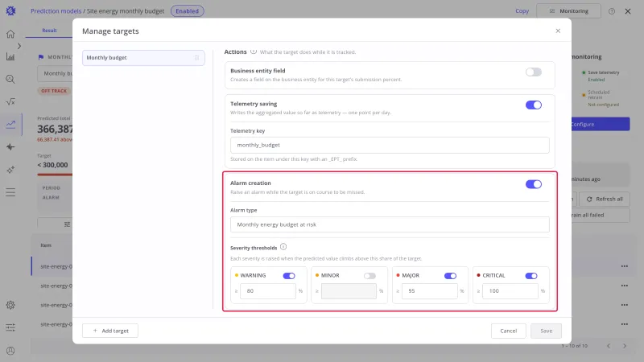Click the Actions info icon
The width and height of the screenshot is (644, 362).
[254, 51]
